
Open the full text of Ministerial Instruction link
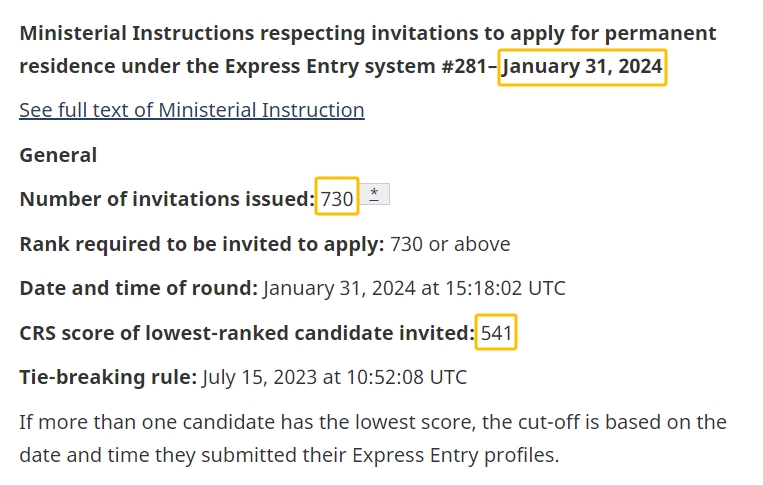pyautogui.click(x=191, y=110)
